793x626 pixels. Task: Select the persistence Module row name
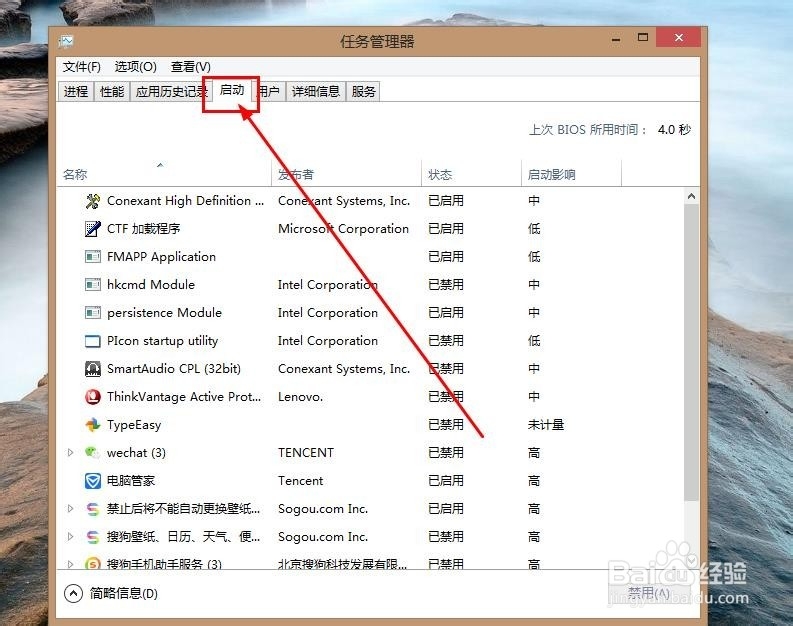click(164, 312)
